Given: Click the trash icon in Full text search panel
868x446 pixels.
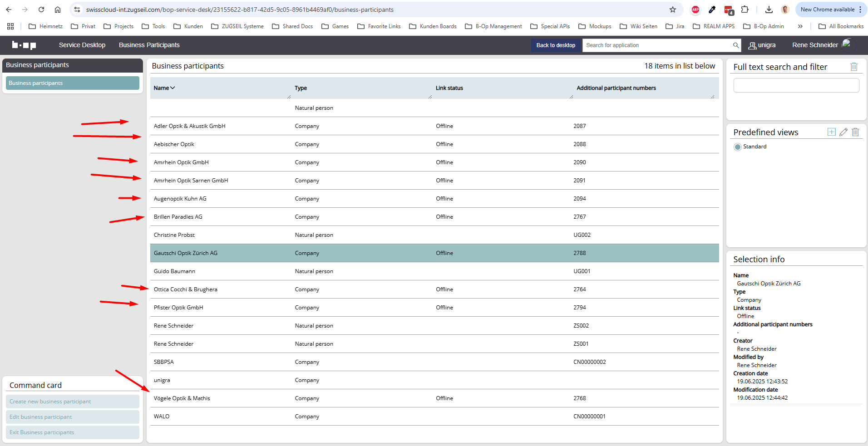Looking at the screenshot, I should pos(853,67).
